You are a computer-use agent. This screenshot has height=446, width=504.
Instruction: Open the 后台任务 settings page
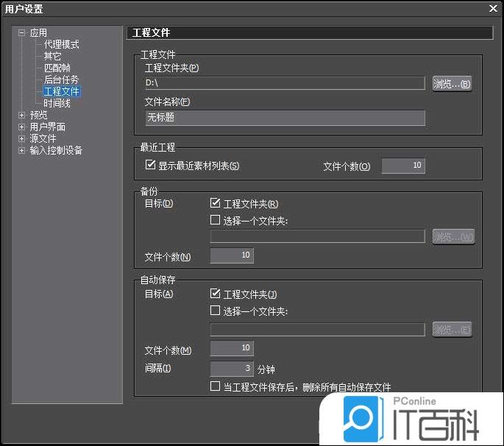coord(61,79)
